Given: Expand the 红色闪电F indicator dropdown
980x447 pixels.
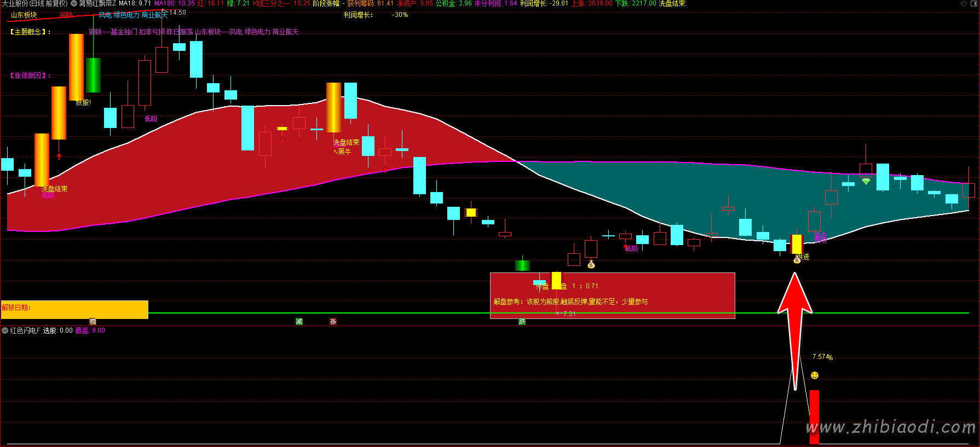Looking at the screenshot, I should [x=5, y=330].
